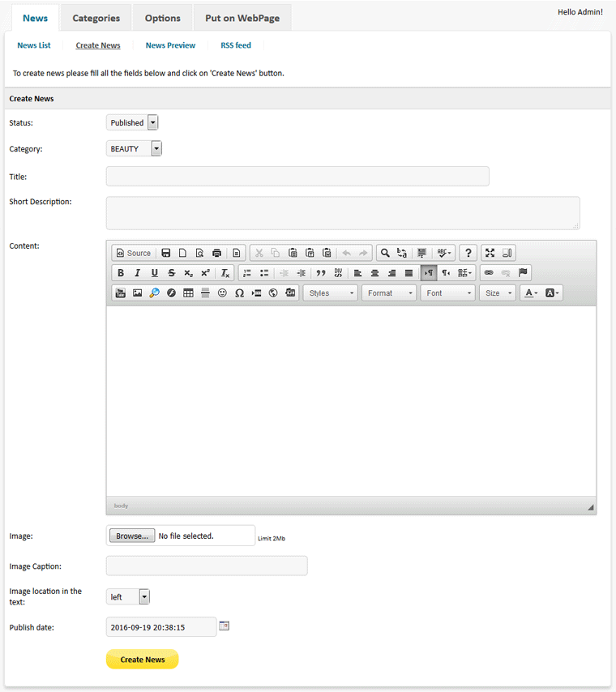The image size is (616, 692).
Task: Click inside the Title input field
Action: pyautogui.click(x=297, y=176)
